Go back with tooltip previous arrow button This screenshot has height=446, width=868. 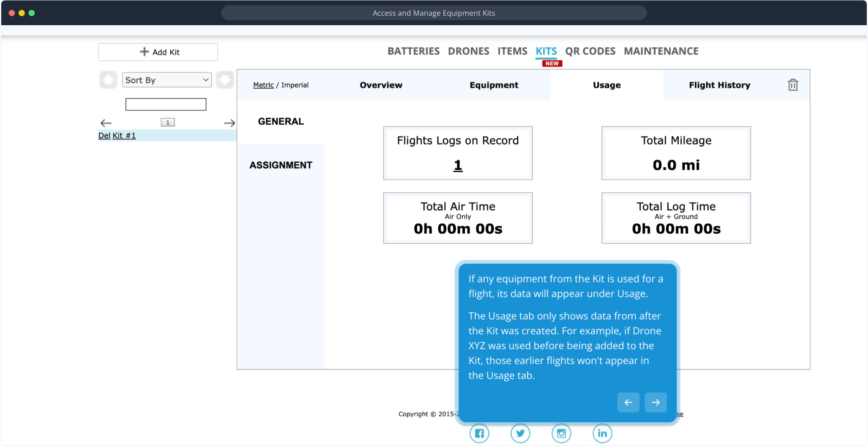click(x=628, y=402)
